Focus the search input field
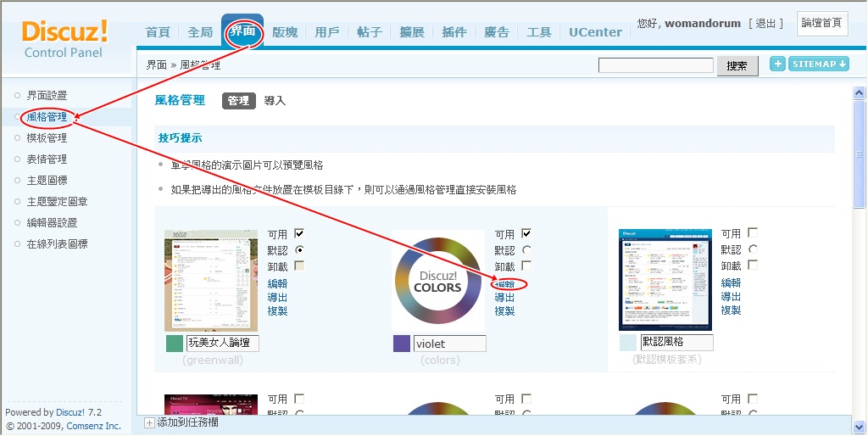 click(x=656, y=65)
